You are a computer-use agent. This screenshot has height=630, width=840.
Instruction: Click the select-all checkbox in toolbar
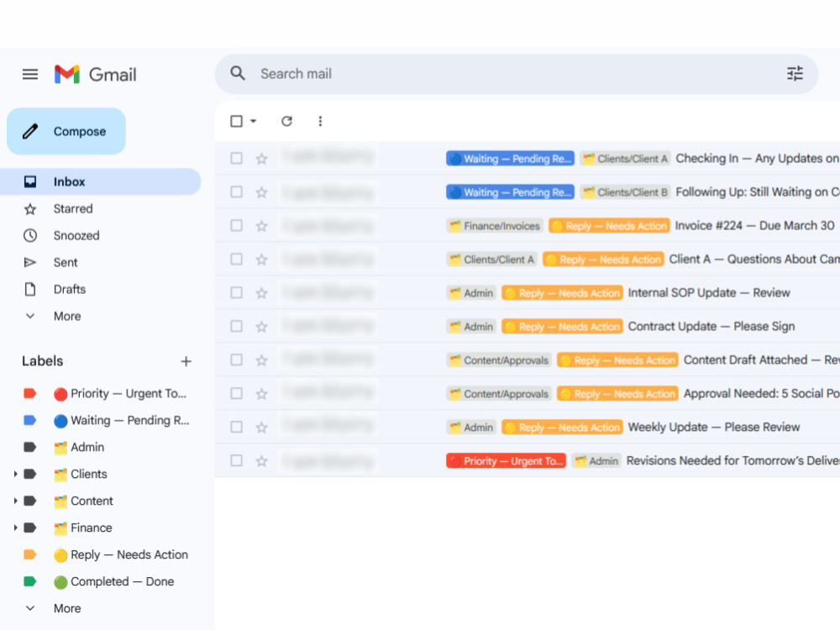[236, 121]
